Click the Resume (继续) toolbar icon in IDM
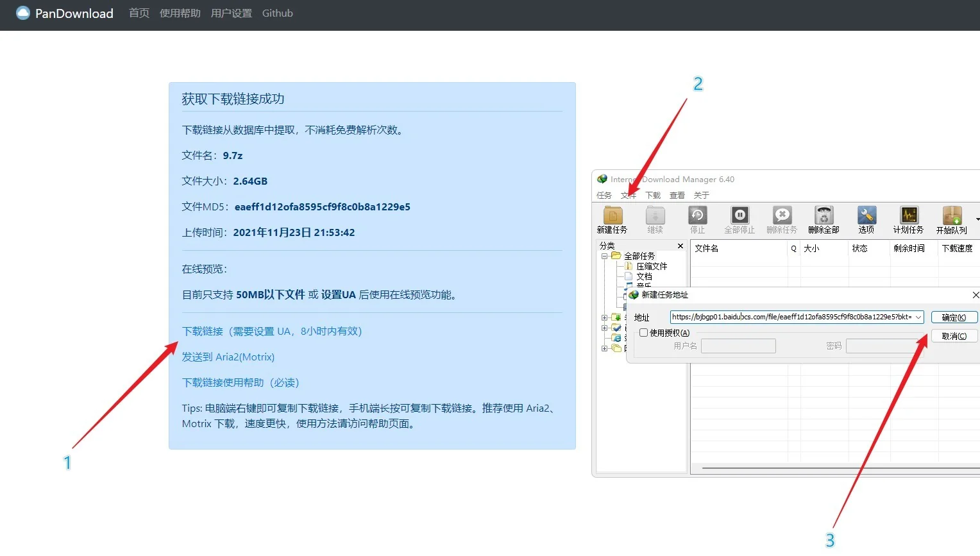Screen dimensions: 980x556 [655, 215]
